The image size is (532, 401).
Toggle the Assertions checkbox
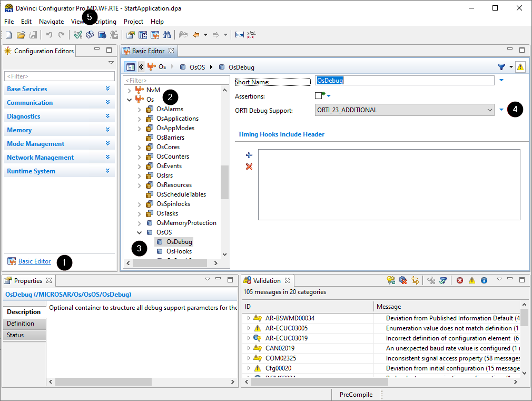(x=318, y=96)
